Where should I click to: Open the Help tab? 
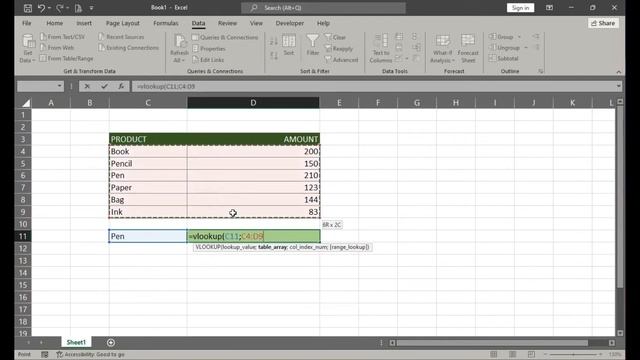click(323, 23)
